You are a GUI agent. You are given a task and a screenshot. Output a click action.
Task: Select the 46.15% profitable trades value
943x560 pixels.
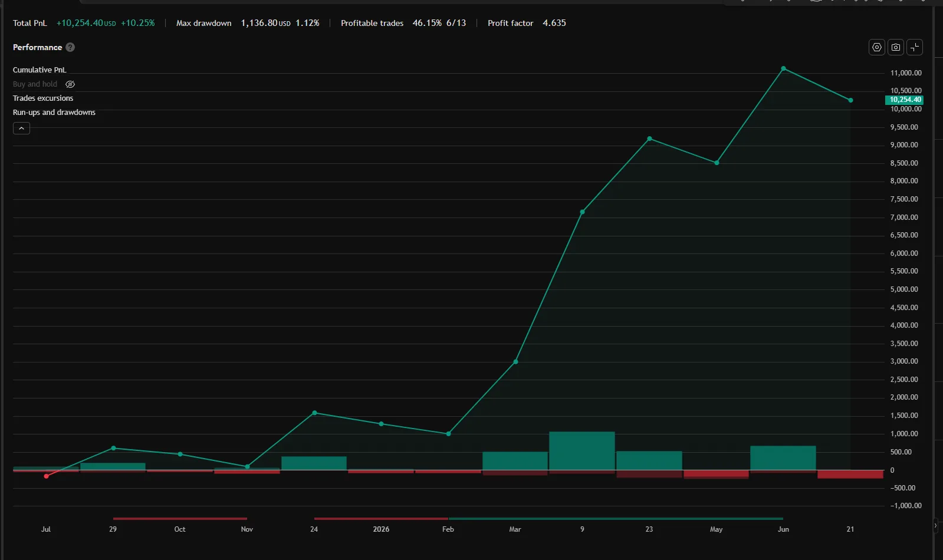pyautogui.click(x=427, y=23)
